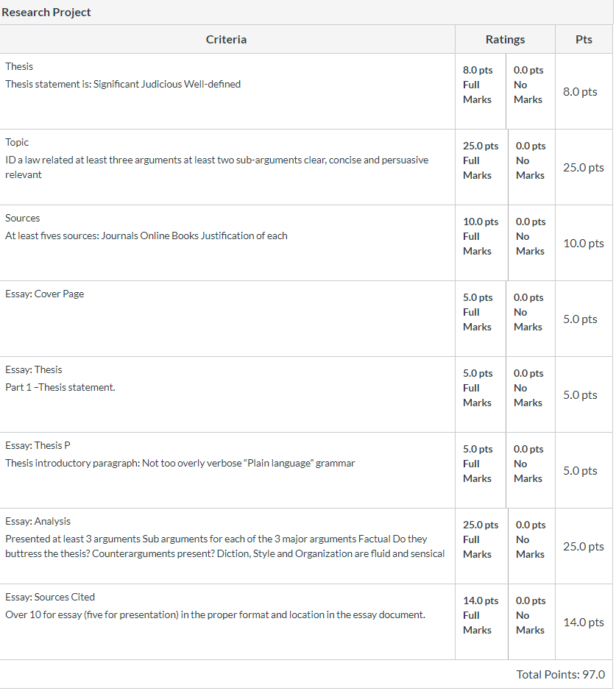The width and height of the screenshot is (616, 691).
Task: Click the Ratings column header
Action: [506, 40]
